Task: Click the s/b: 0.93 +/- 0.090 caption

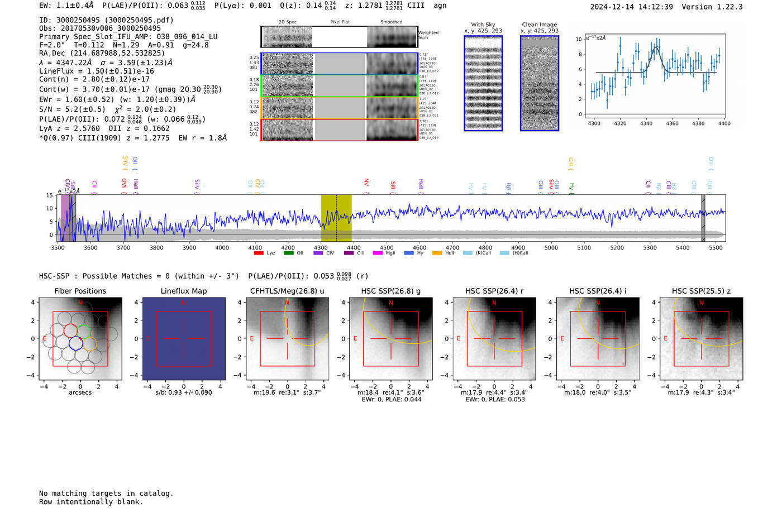Action: 184,392
